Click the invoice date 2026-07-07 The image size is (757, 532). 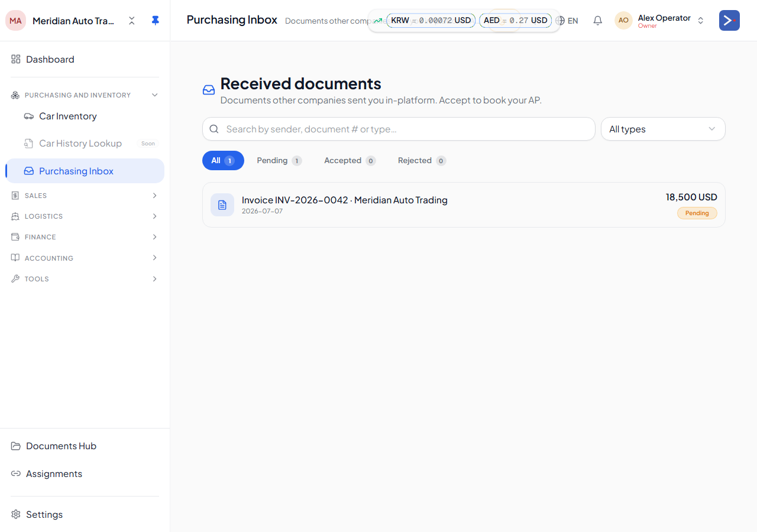(262, 211)
